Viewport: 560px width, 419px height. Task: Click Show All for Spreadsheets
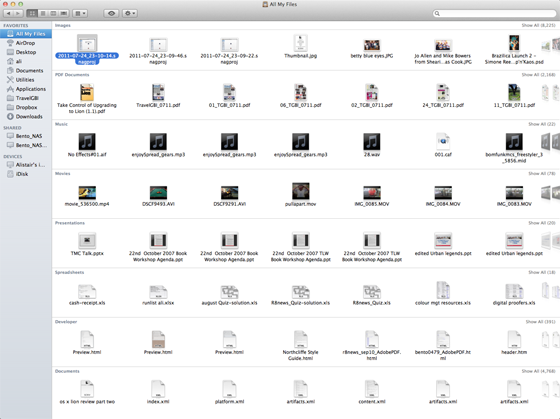[542, 272]
